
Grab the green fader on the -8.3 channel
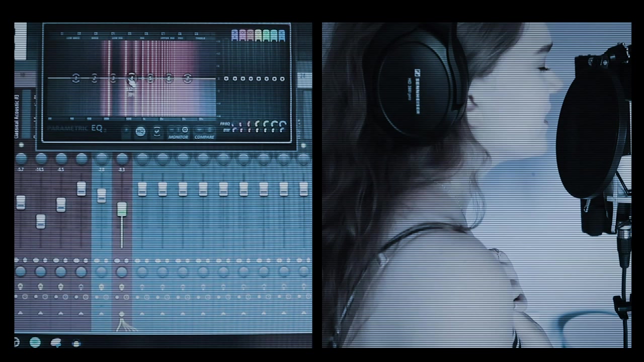[x=122, y=209]
